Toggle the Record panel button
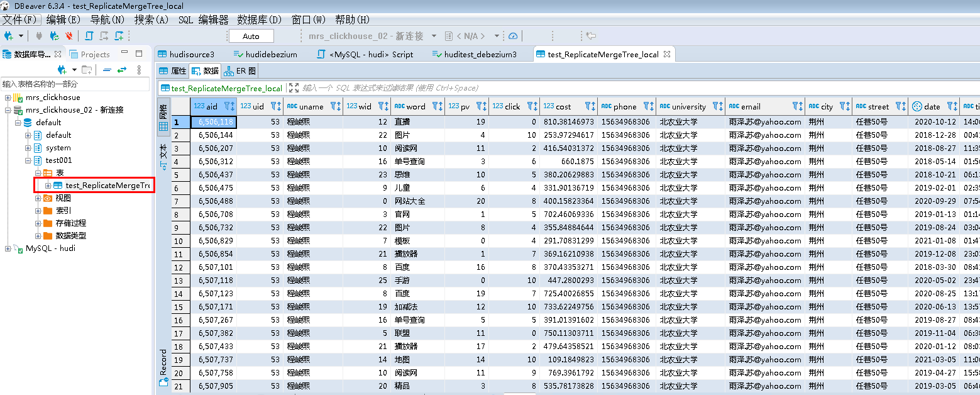The height and width of the screenshot is (395, 980). coord(163,367)
